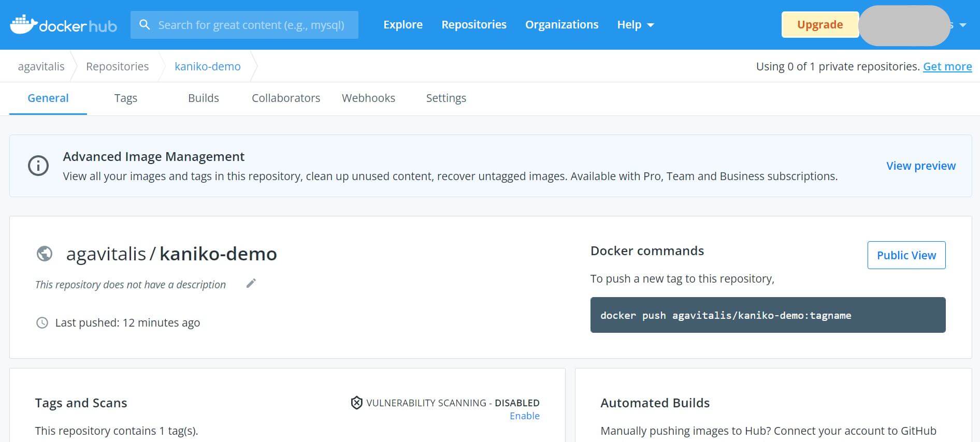Click the 'Advanced Image Management' heading

point(154,156)
